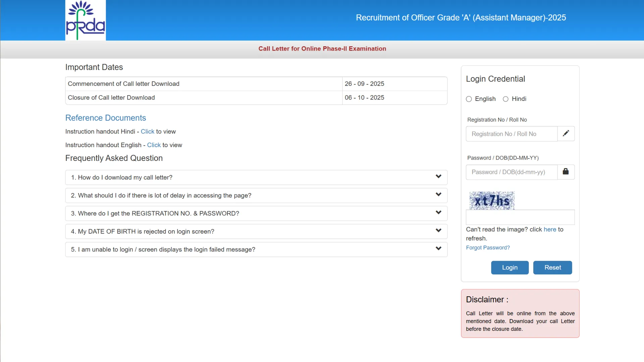The height and width of the screenshot is (362, 644).
Task: Click the lock icon beside Password field
Action: pyautogui.click(x=566, y=172)
